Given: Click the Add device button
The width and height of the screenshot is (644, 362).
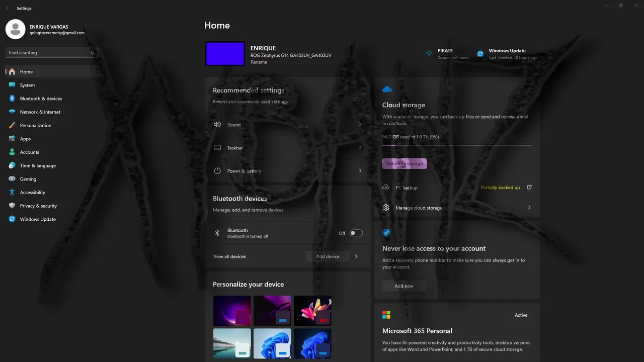Looking at the screenshot, I should point(328,256).
